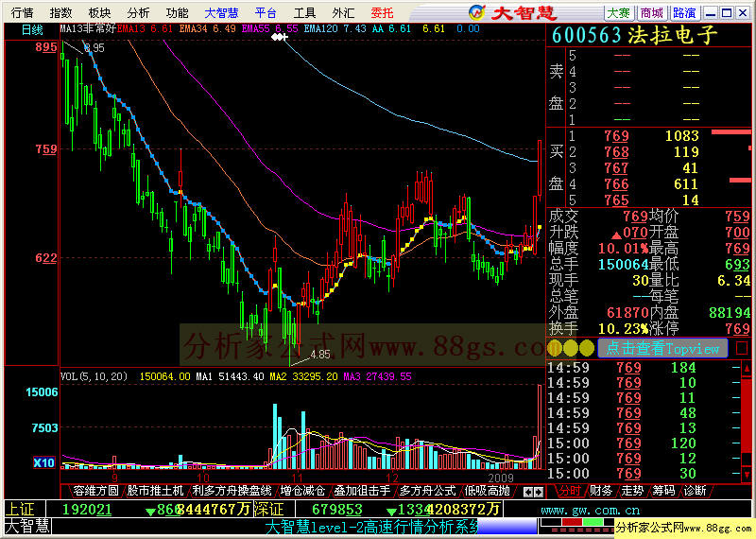Select the 低吸高抛 indicator tab
Viewport: 756px width, 539px height.
pyautogui.click(x=487, y=491)
